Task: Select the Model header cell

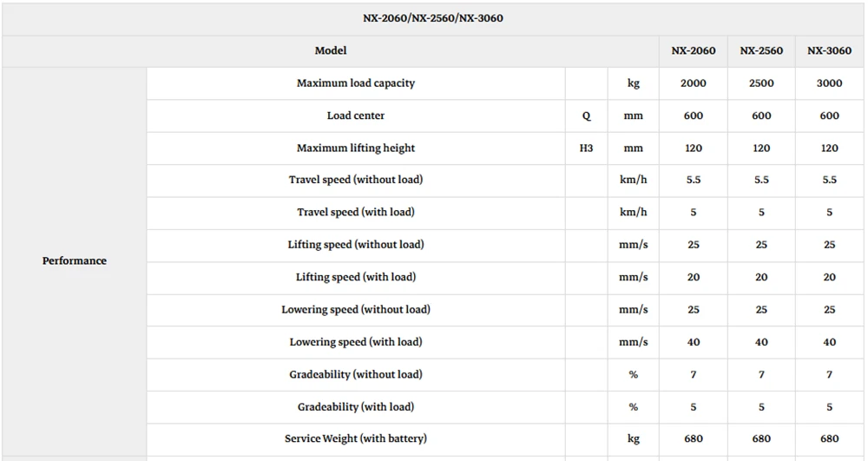Action: click(331, 51)
